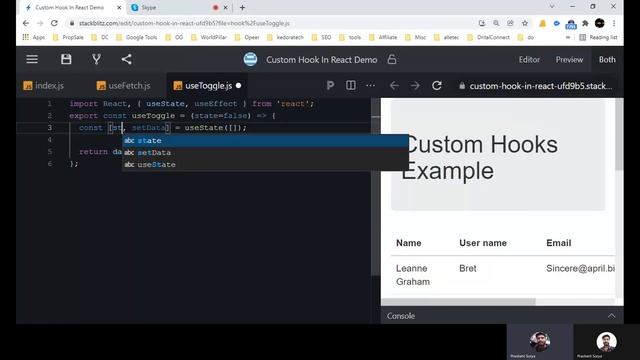Image resolution: width=640 pixels, height=360 pixels.
Task: Go forward in the preview pane
Action: (415, 86)
